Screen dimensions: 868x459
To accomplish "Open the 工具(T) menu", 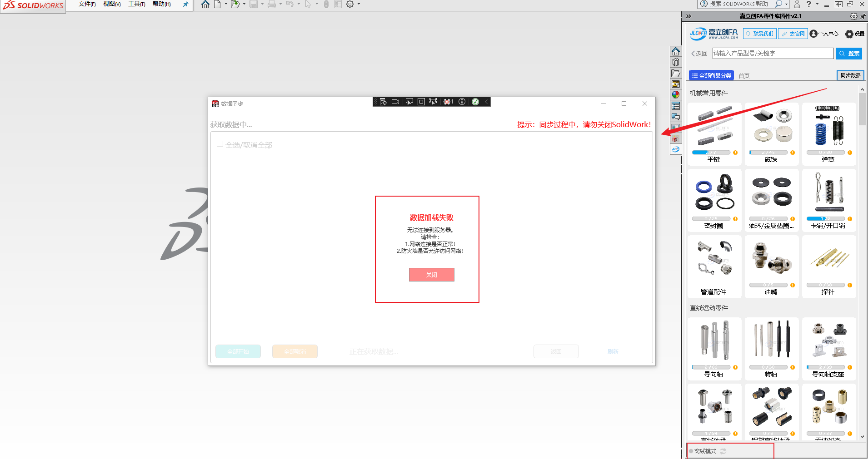I will pos(136,4).
